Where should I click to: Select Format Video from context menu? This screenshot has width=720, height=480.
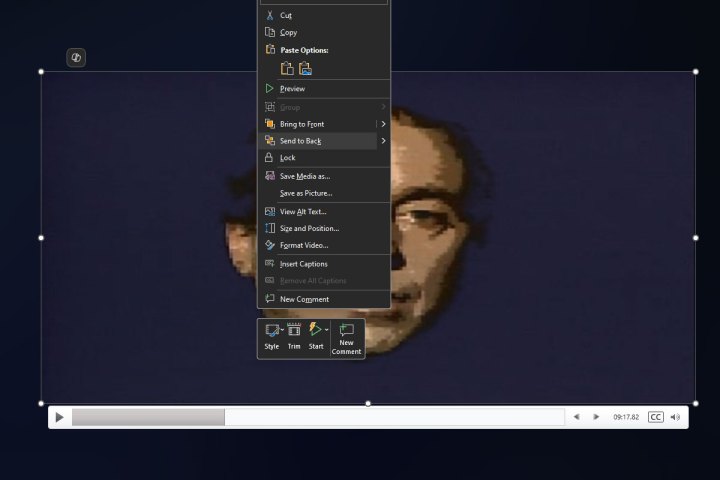[x=304, y=245]
